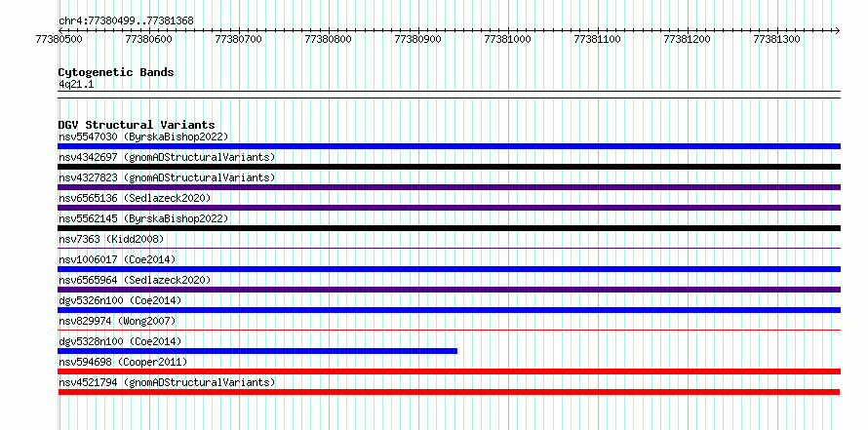Click the ruler's right end arrowhead

point(837,30)
